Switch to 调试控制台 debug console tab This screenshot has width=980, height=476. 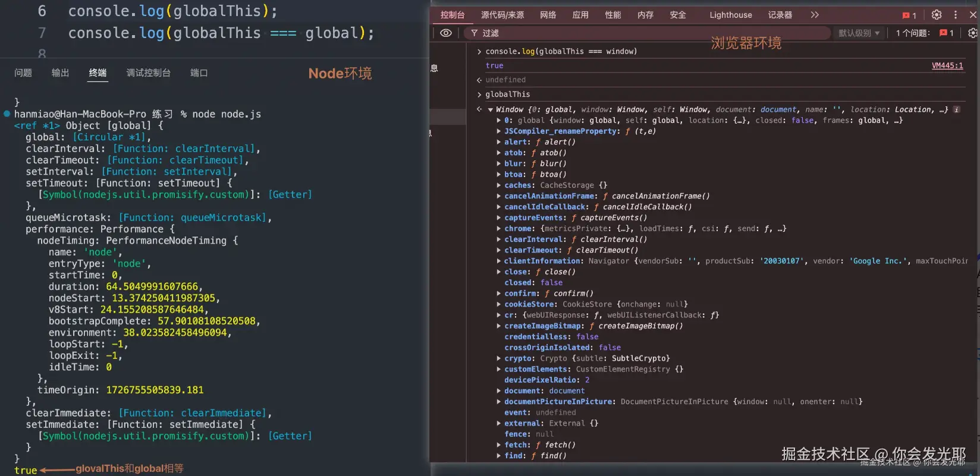coord(149,73)
